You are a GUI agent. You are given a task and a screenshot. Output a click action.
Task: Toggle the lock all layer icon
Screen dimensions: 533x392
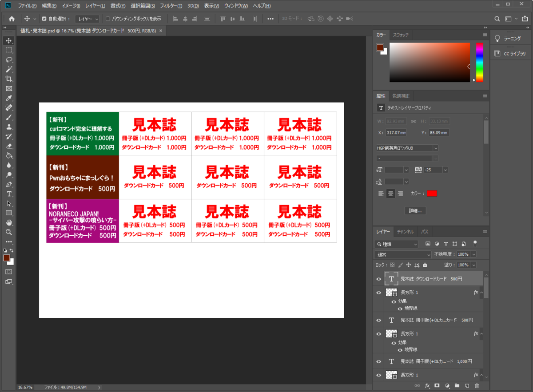[425, 265]
